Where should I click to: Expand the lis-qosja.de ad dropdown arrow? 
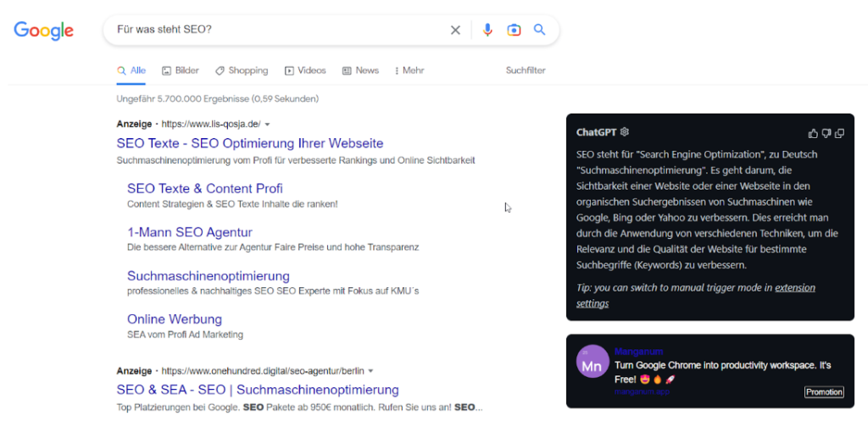coord(267,124)
